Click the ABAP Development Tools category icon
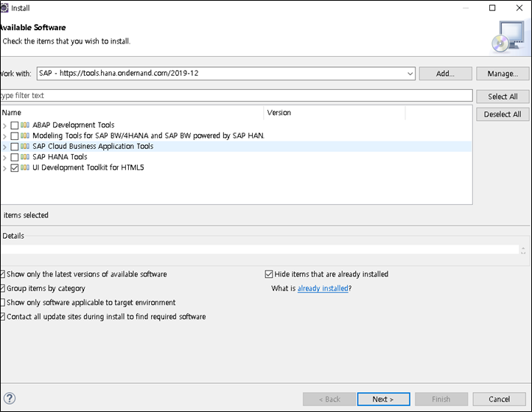This screenshot has height=412, width=532. 25,125
